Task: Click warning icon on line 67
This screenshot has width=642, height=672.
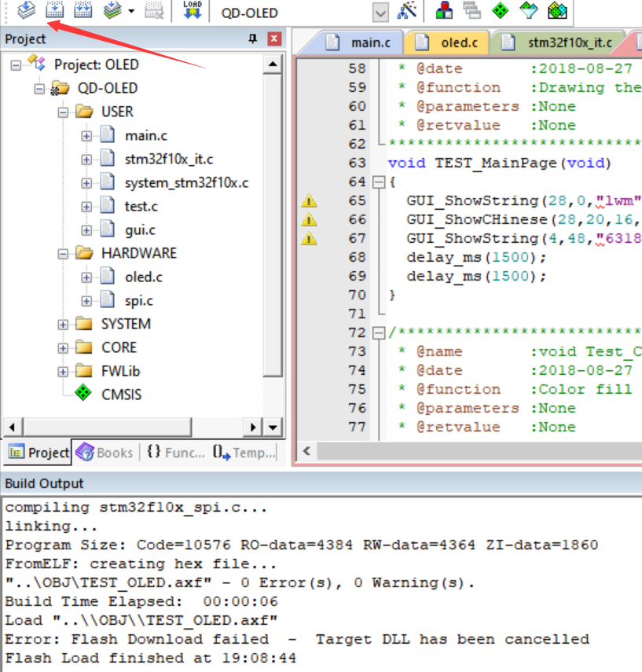Action: point(309,238)
